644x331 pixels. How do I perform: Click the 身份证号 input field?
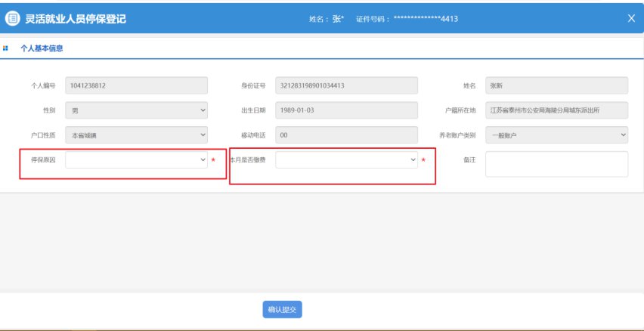tap(346, 85)
